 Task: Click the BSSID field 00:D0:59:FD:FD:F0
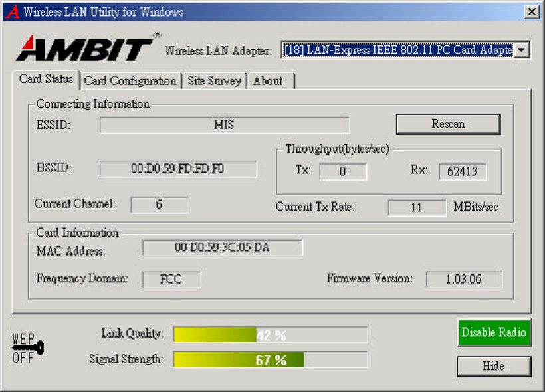click(x=178, y=169)
